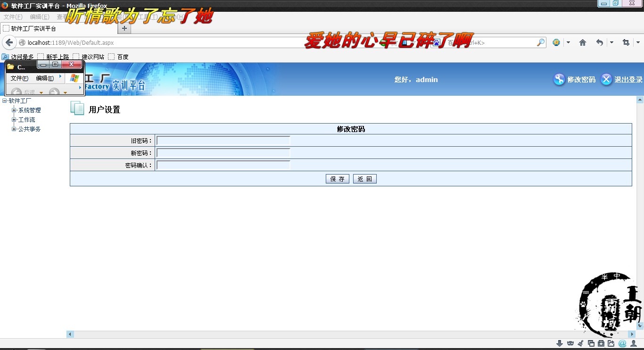Click the user silhouette icon in status bar
The width and height of the screenshot is (644, 350).
tap(634, 343)
